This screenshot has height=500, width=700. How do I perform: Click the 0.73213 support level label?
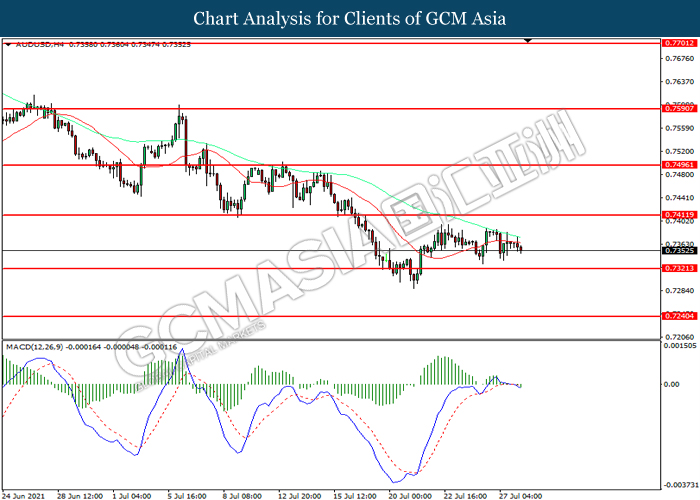coord(679,268)
